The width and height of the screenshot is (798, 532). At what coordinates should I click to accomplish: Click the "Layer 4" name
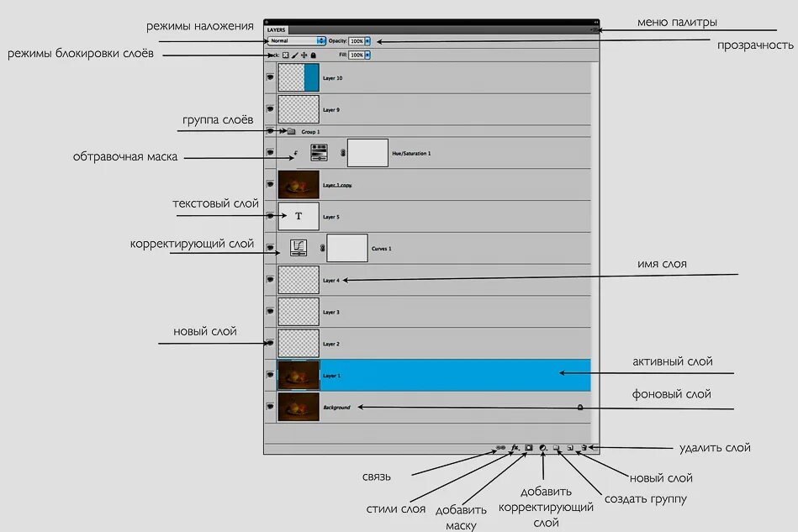pyautogui.click(x=330, y=280)
